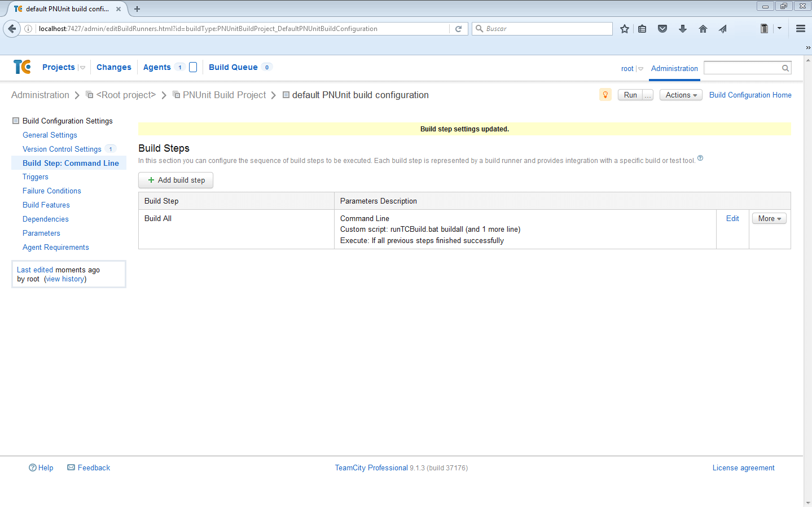Click the Firefox bookmark star icon

tap(624, 29)
